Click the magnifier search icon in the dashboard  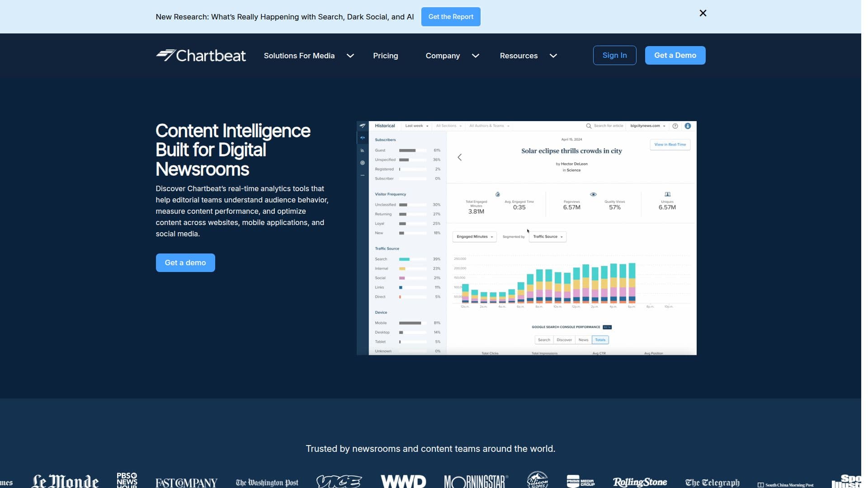(x=589, y=126)
